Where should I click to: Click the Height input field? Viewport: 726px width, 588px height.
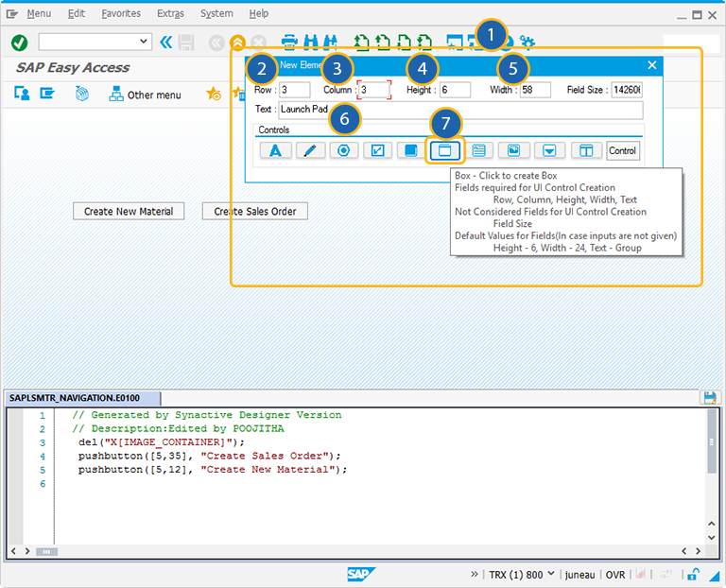click(x=455, y=90)
